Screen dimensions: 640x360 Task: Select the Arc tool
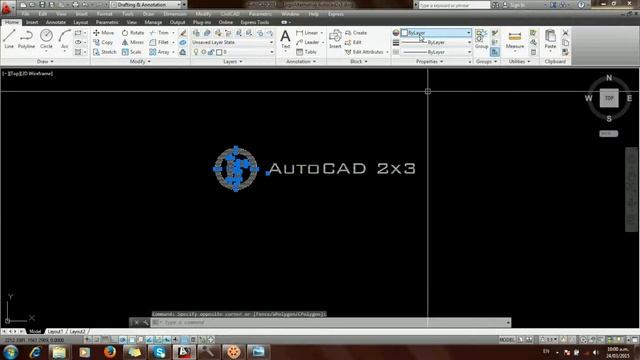(64, 39)
